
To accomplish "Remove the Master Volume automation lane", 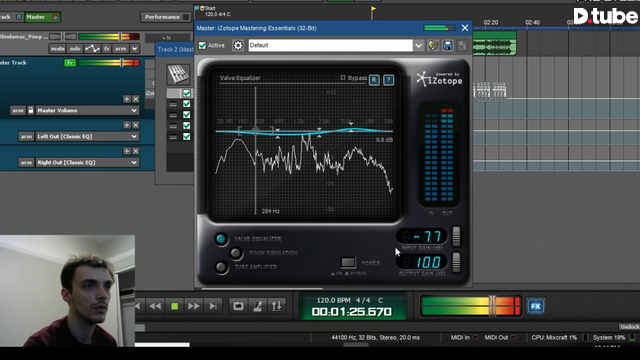I will tap(136, 99).
